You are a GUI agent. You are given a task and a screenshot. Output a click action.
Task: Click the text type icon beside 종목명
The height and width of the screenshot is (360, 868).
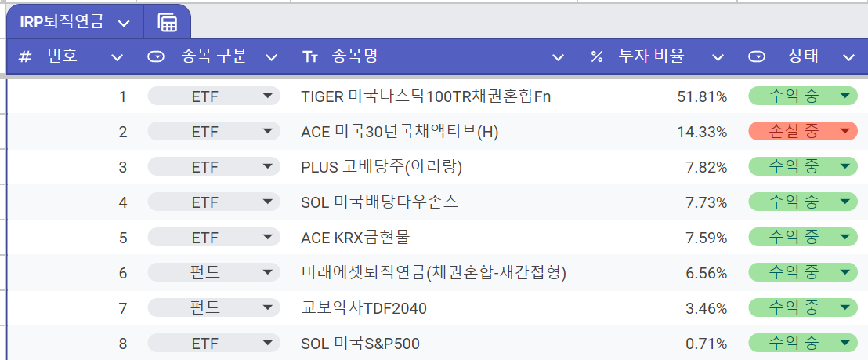310,56
